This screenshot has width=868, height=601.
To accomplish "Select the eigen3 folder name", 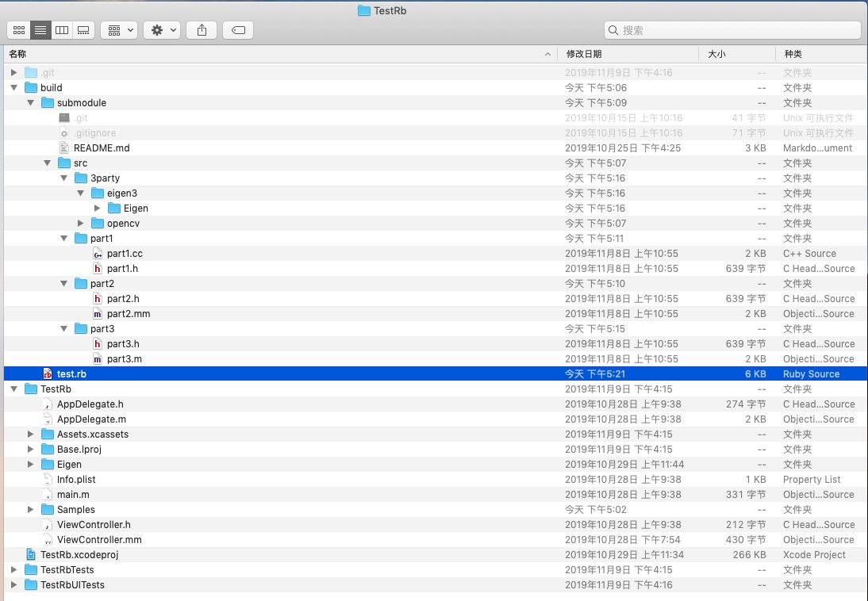I will tap(121, 193).
